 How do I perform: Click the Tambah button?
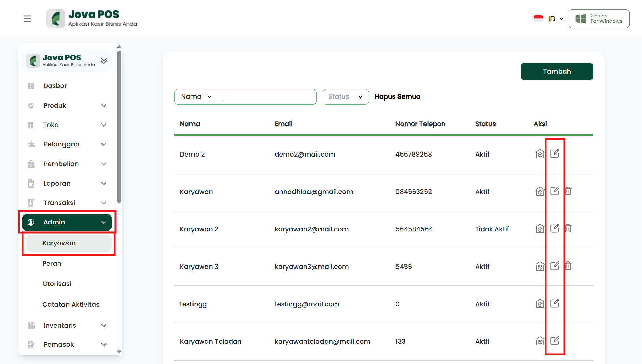pos(557,72)
